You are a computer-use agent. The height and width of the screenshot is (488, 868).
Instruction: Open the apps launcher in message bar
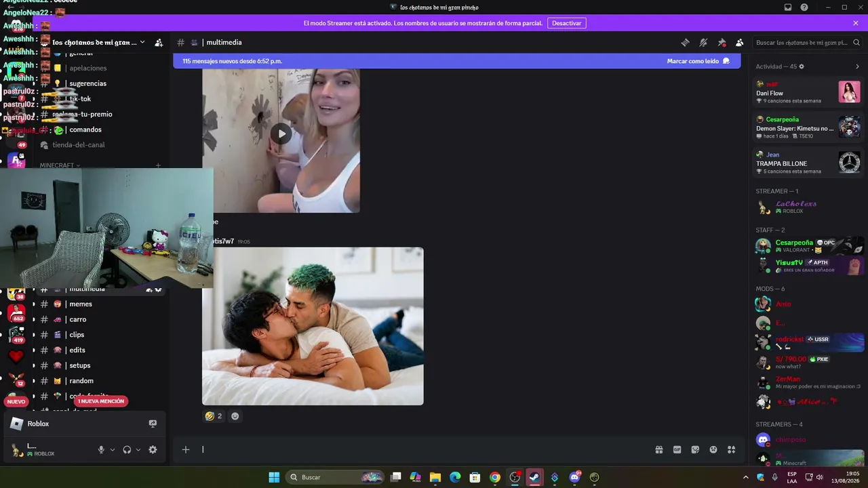(x=732, y=449)
